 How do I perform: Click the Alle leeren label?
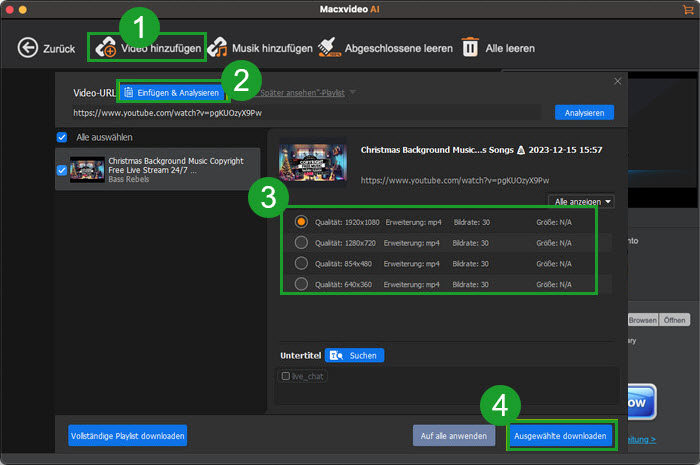point(510,48)
